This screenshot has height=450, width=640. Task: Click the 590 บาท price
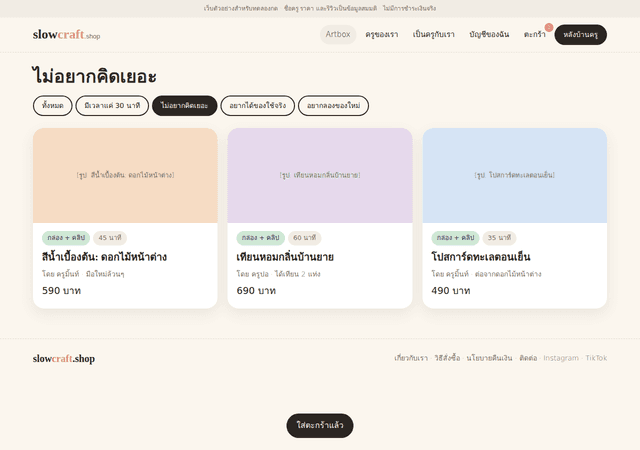coord(62,291)
